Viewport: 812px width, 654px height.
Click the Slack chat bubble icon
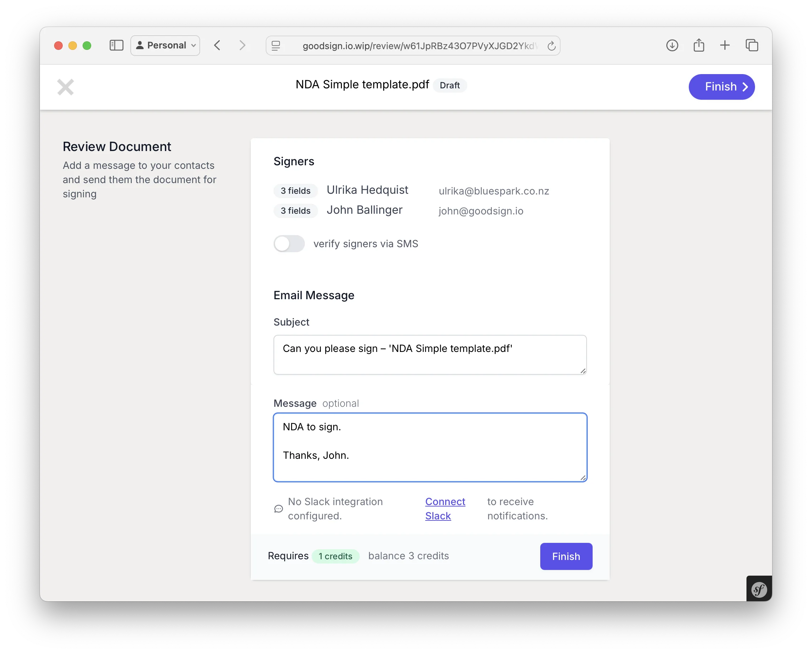coord(279,509)
